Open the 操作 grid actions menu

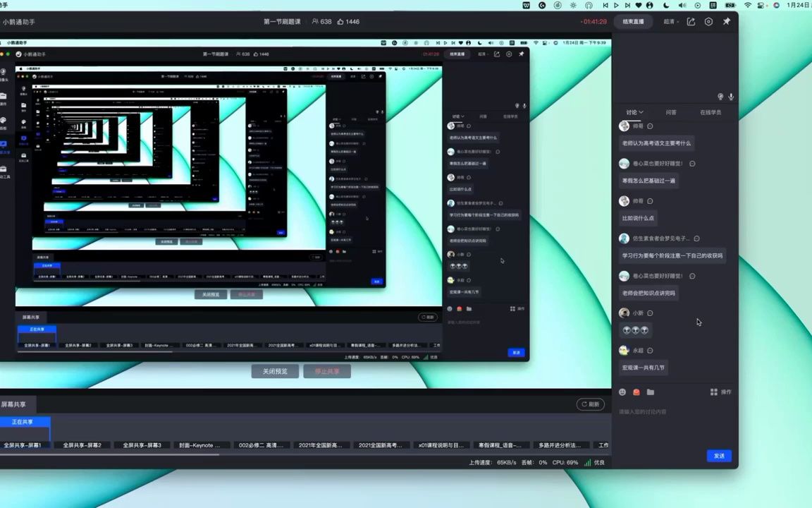720,392
